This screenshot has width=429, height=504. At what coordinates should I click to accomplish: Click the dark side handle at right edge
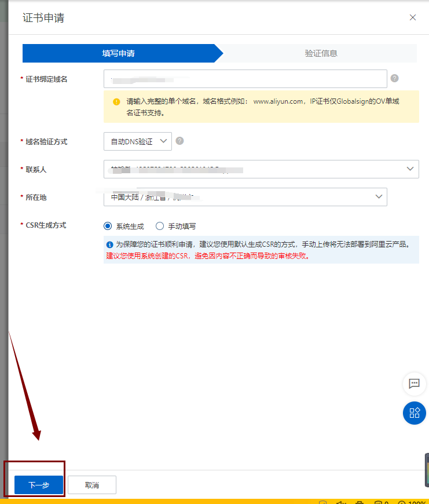coord(426,468)
